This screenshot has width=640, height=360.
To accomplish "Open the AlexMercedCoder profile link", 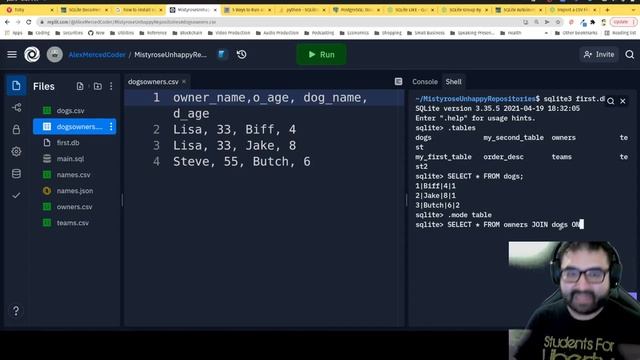I will coord(97,55).
